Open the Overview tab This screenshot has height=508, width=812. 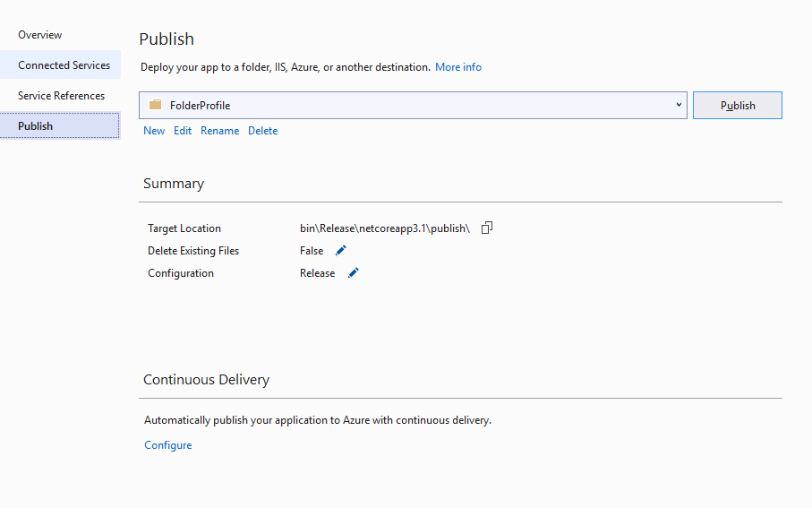[x=60, y=35]
